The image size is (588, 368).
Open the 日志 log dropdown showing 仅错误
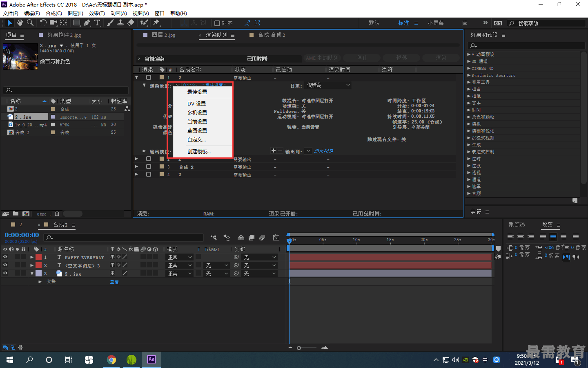tap(328, 85)
